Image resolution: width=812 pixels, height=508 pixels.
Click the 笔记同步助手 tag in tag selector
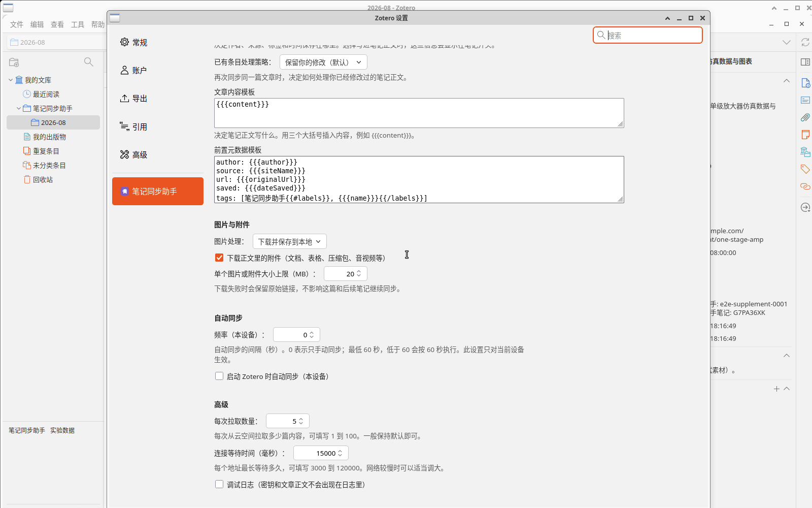click(27, 430)
